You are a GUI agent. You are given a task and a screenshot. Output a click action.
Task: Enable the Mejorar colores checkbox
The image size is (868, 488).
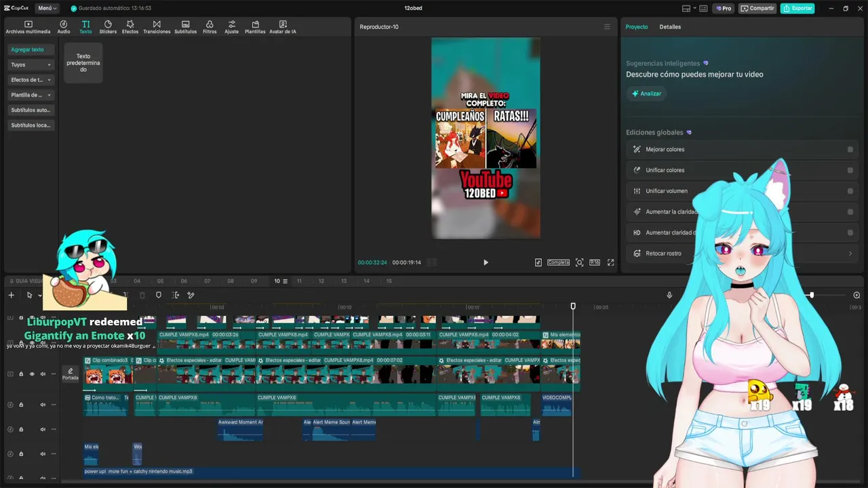(x=850, y=150)
